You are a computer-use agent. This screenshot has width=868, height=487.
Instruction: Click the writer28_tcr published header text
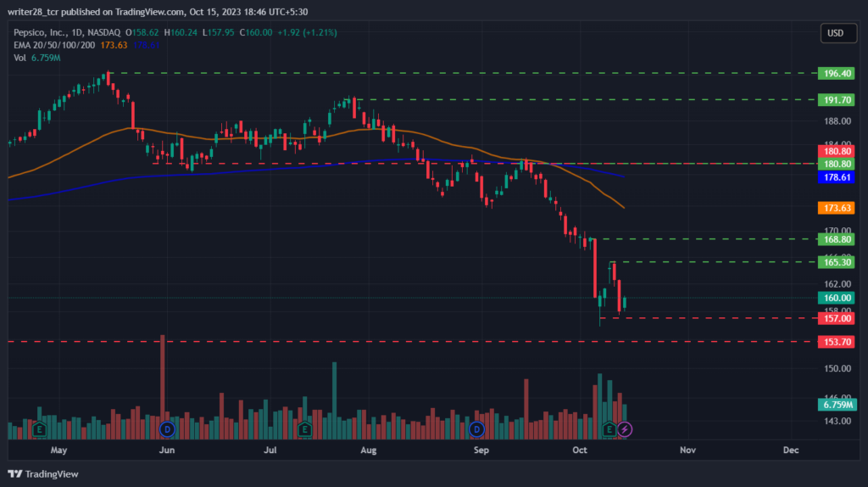(158, 12)
